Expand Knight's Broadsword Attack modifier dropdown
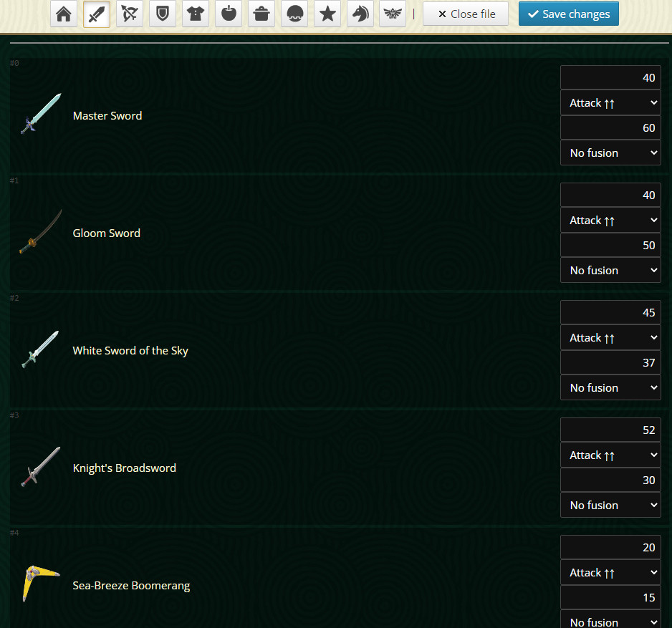This screenshot has width=672, height=628. [x=610, y=455]
